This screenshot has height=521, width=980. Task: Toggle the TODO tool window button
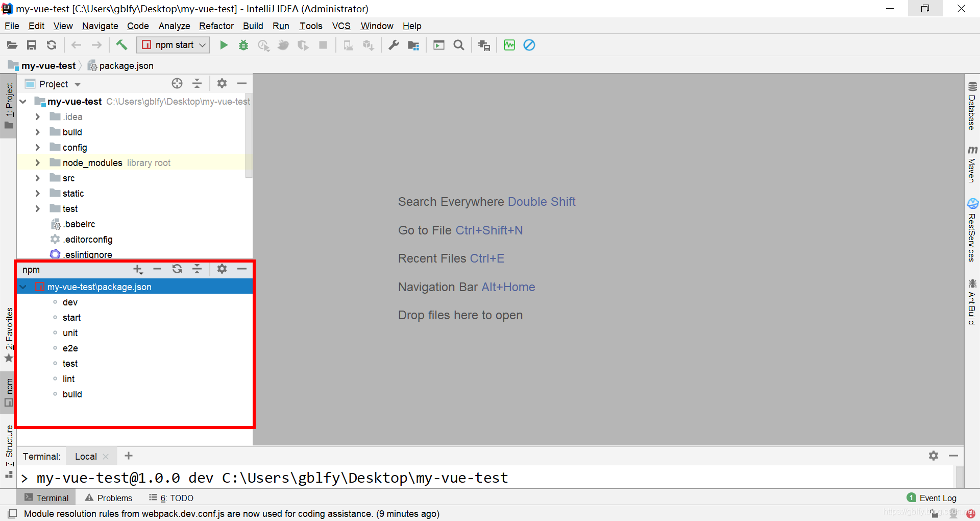tap(171, 498)
